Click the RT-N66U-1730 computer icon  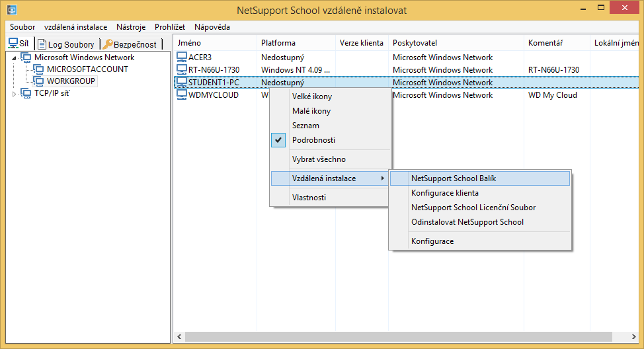coord(182,69)
